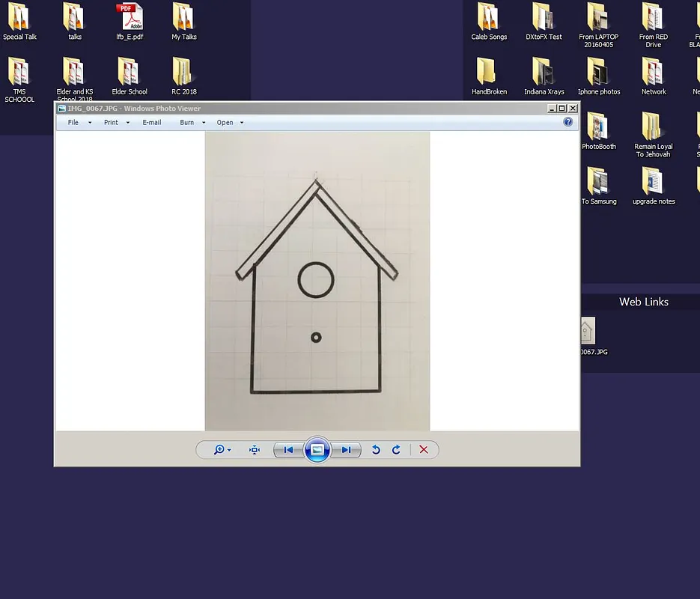The height and width of the screenshot is (599, 700).
Task: Expand the Print dropdown arrow
Action: 128,122
